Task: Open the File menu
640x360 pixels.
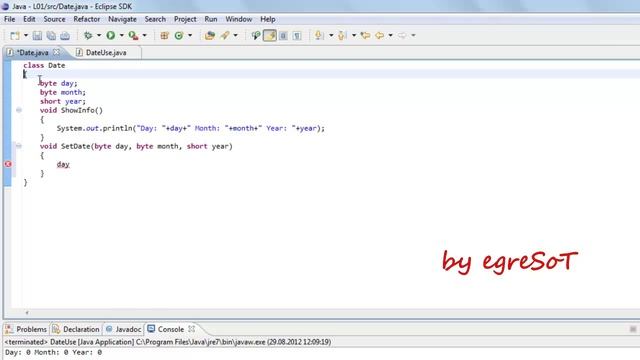Action: pos(9,19)
